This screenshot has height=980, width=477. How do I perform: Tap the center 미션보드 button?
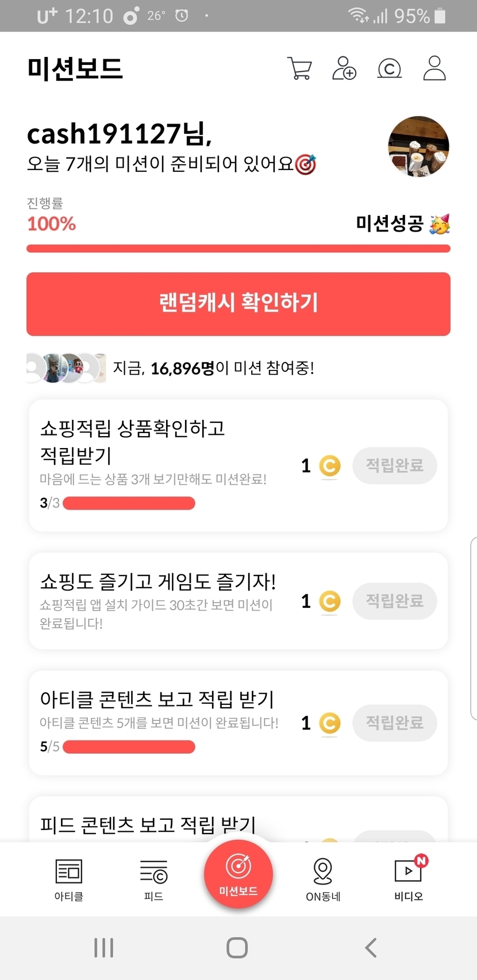(x=238, y=874)
